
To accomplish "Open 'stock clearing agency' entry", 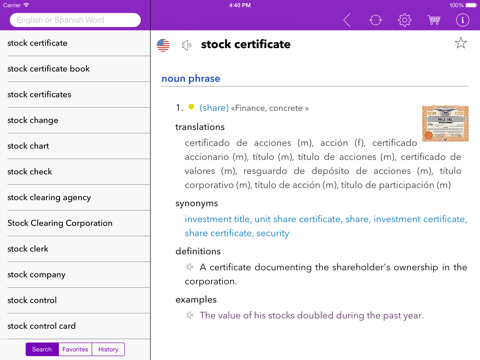I will click(75, 197).
